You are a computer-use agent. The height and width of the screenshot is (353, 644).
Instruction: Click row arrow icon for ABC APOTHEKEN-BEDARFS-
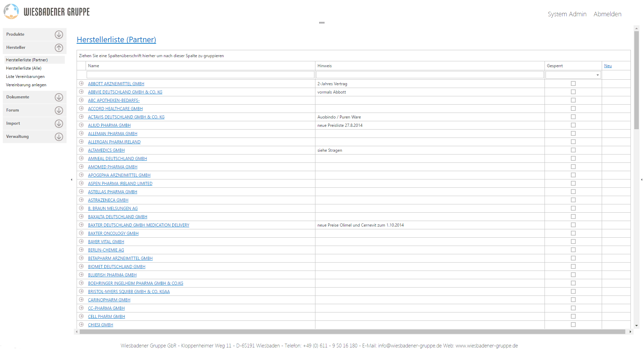pyautogui.click(x=81, y=100)
